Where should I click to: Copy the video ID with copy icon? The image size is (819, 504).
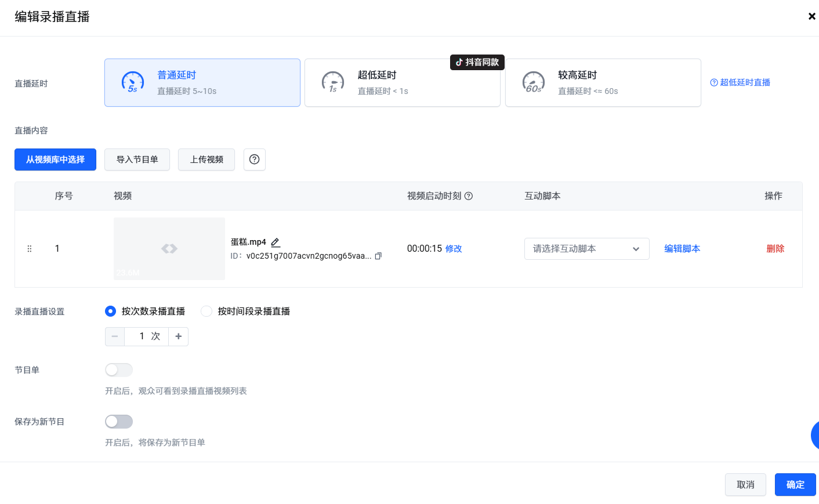378,256
